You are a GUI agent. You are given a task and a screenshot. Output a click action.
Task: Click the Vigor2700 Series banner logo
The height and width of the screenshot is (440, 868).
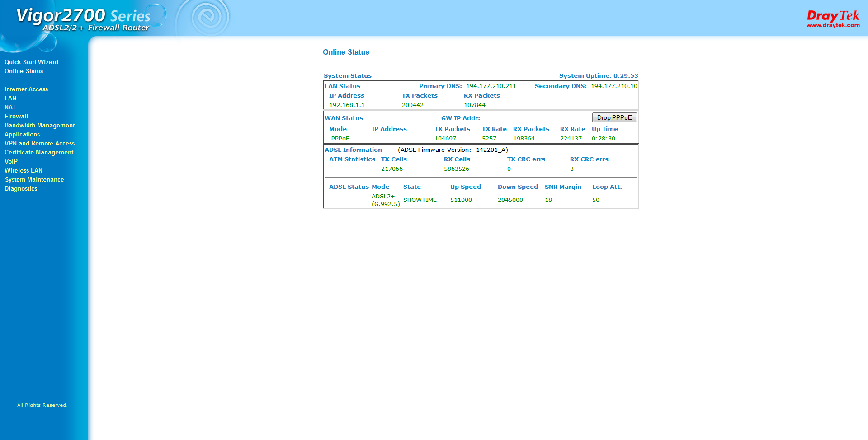click(x=84, y=20)
